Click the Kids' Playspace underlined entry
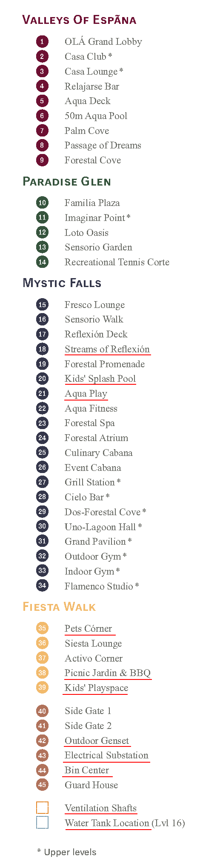This screenshot has width=200, height=868. pos(96,688)
